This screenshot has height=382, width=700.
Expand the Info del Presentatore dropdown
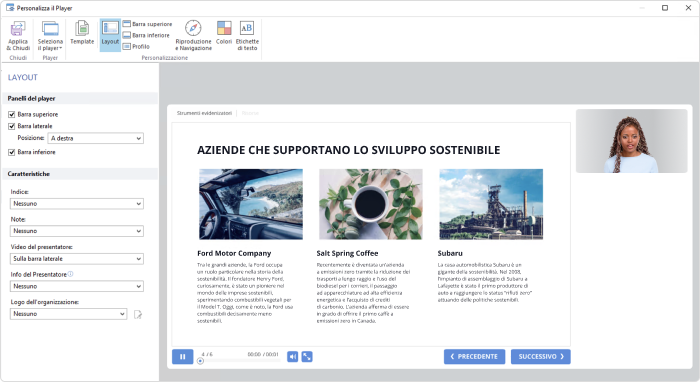coord(77,286)
